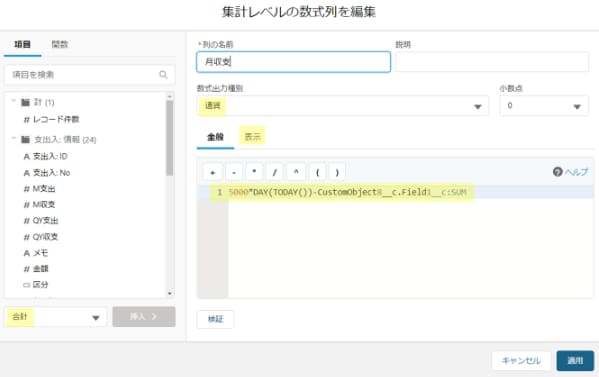The height and width of the screenshot is (377, 599).
Task: Switch to the 関数 tab
Action: click(x=60, y=44)
